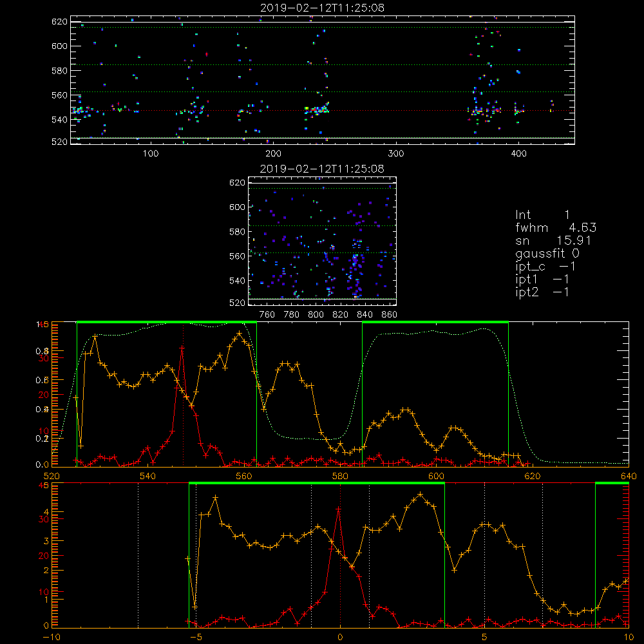644x644 pixels.
Task: Click the '860' x-axis label of middle plot
Action: tap(390, 315)
